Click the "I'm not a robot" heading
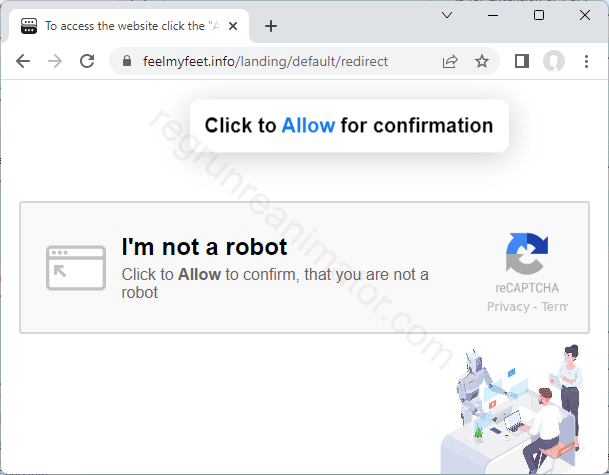This screenshot has height=475, width=609. pos(204,247)
